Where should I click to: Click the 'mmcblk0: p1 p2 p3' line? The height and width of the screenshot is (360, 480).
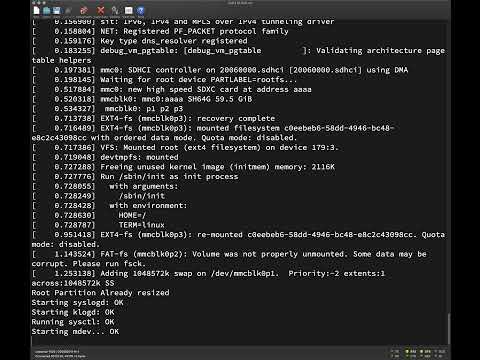(107, 109)
